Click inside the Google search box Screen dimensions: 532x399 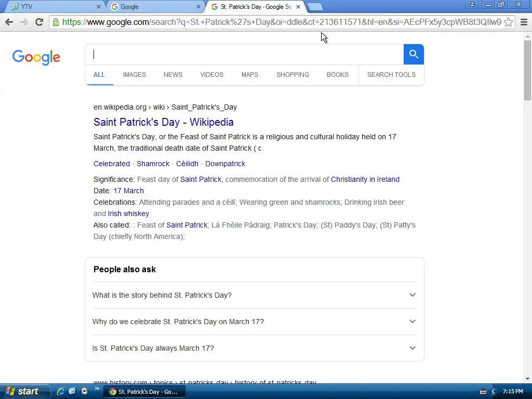(244, 54)
